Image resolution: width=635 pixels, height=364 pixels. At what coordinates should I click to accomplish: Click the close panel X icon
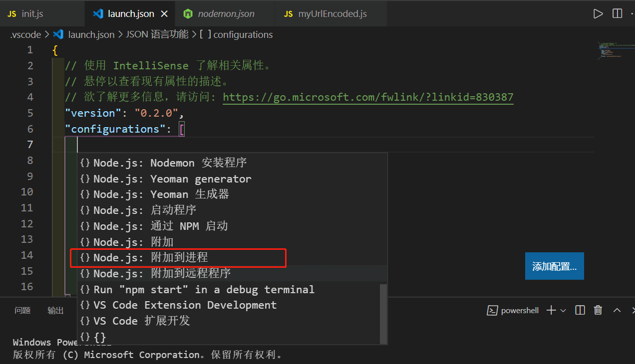(633, 311)
